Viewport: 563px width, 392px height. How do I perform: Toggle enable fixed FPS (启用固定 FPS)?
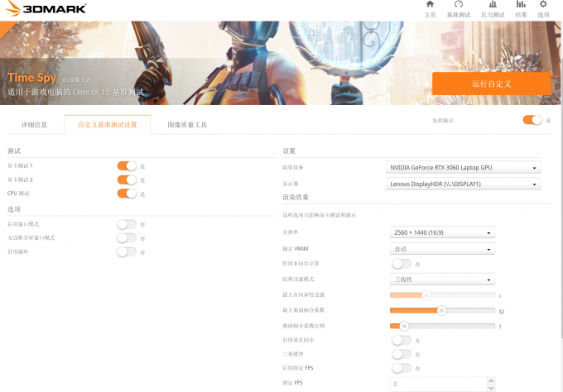coord(402,368)
